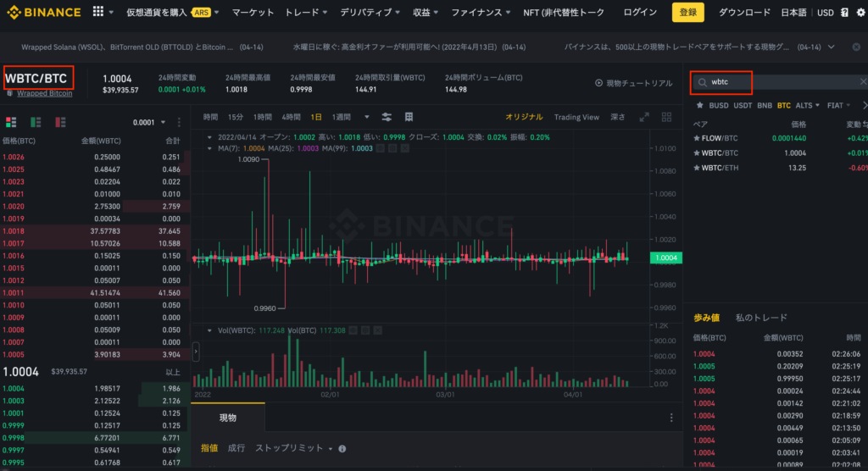Open 収益 dropdown menu
Screen dimensions: 868x471
point(426,12)
